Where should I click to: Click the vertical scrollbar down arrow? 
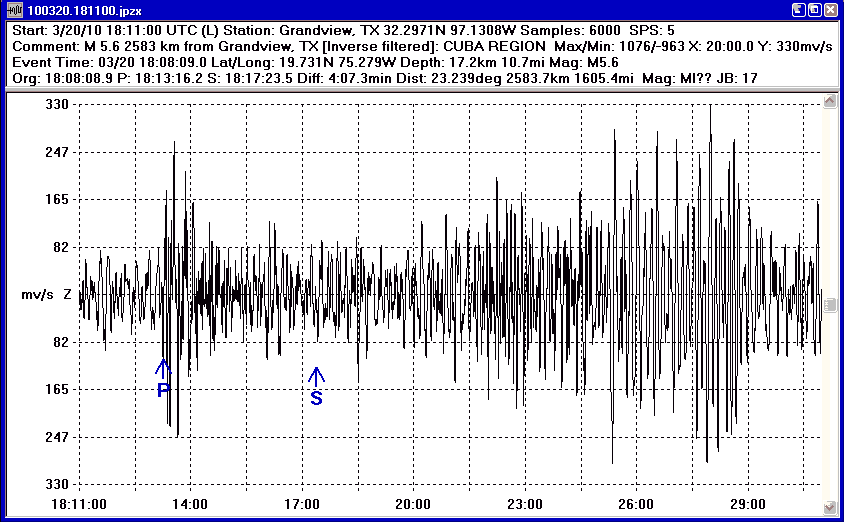[x=828, y=508]
